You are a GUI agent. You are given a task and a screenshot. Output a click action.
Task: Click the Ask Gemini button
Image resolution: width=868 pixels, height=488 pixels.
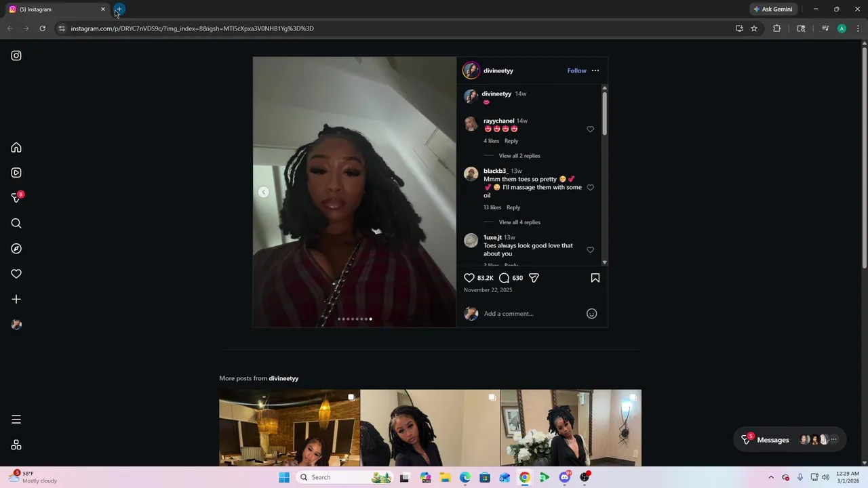(x=772, y=9)
